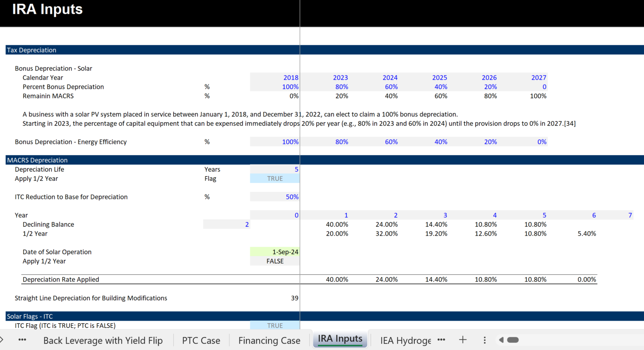Click the vertical three-dot sheet menu icon
644x350 pixels.
click(484, 340)
